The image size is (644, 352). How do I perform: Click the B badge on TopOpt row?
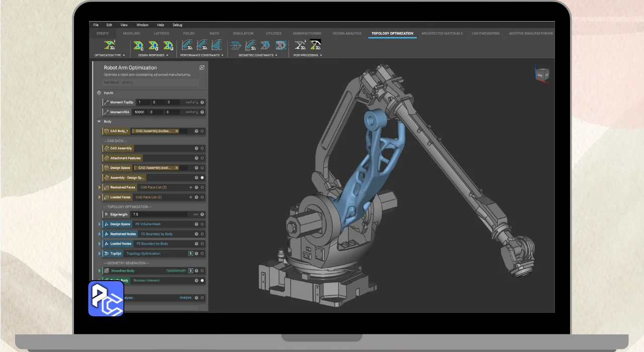point(191,253)
